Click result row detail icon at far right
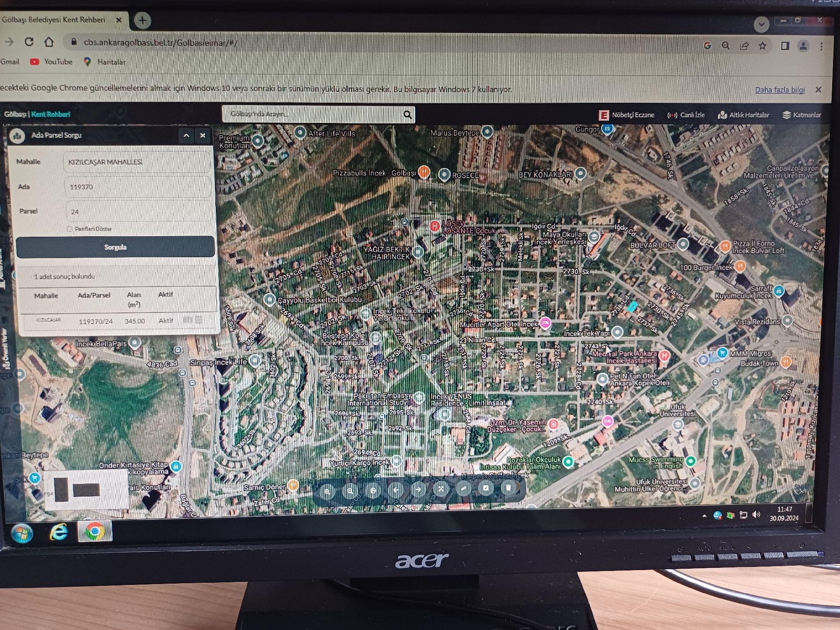The height and width of the screenshot is (630, 840). click(x=199, y=320)
